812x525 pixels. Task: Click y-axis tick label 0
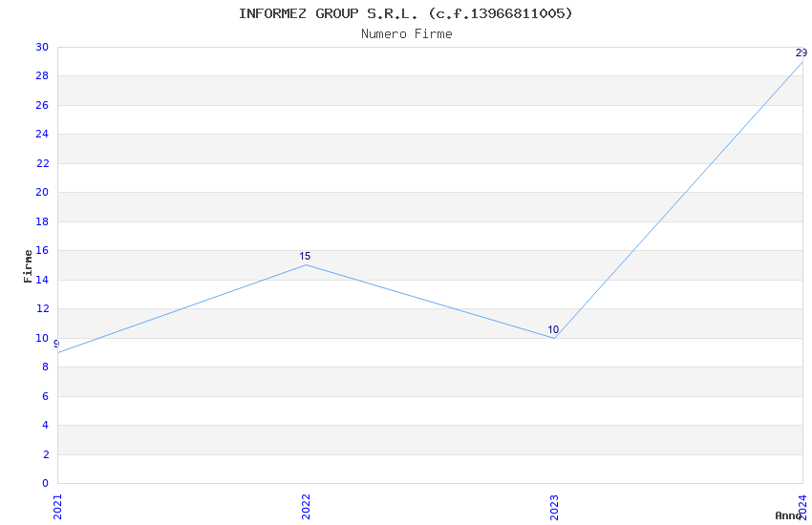tap(46, 484)
